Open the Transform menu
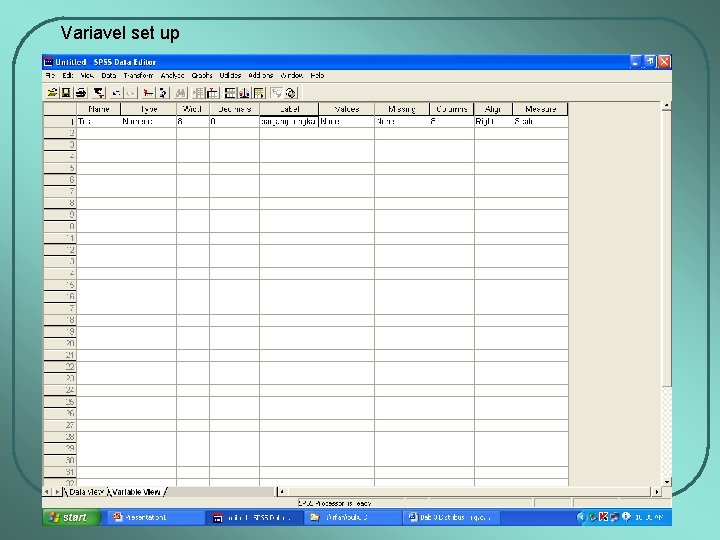Screen dimensions: 720x540 [x=138, y=75]
